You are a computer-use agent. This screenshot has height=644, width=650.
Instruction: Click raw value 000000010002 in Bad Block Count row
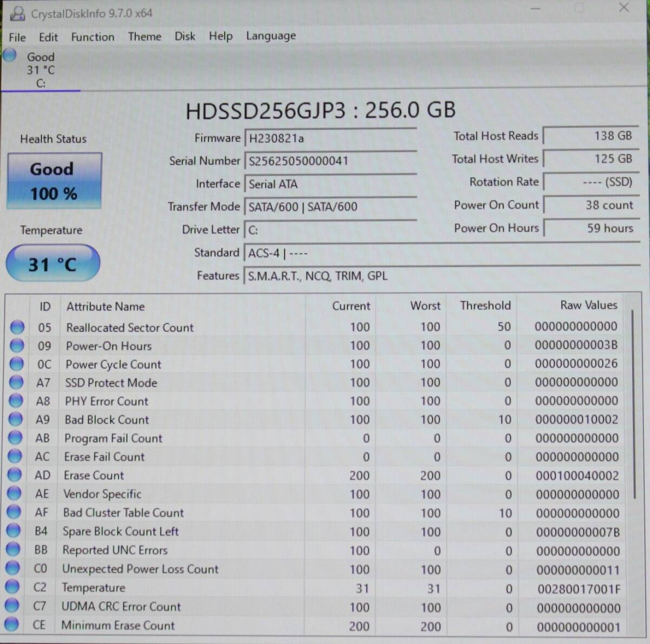pyautogui.click(x=577, y=420)
